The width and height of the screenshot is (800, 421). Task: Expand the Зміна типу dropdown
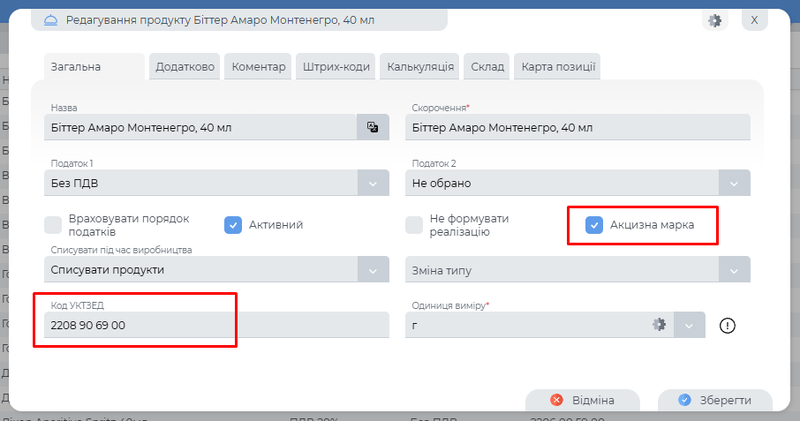tap(735, 270)
